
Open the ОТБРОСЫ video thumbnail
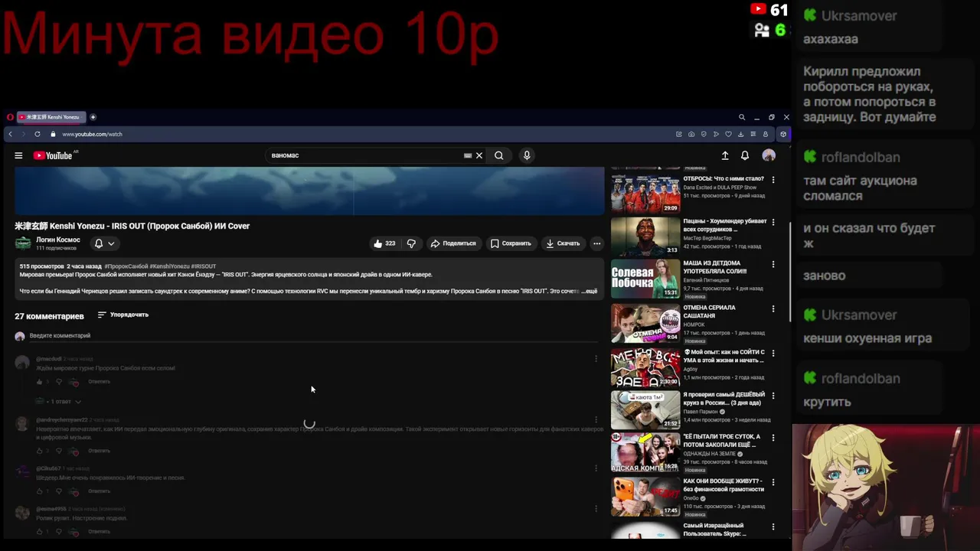(645, 194)
